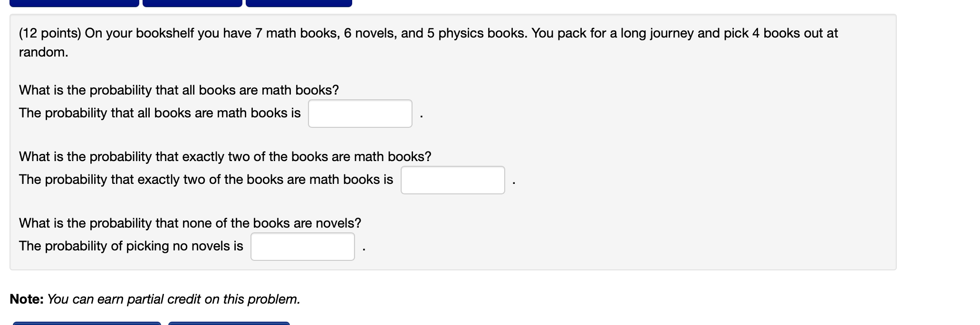The height and width of the screenshot is (325, 980).
Task: Click the label before the third answer box
Action: [x=132, y=246]
